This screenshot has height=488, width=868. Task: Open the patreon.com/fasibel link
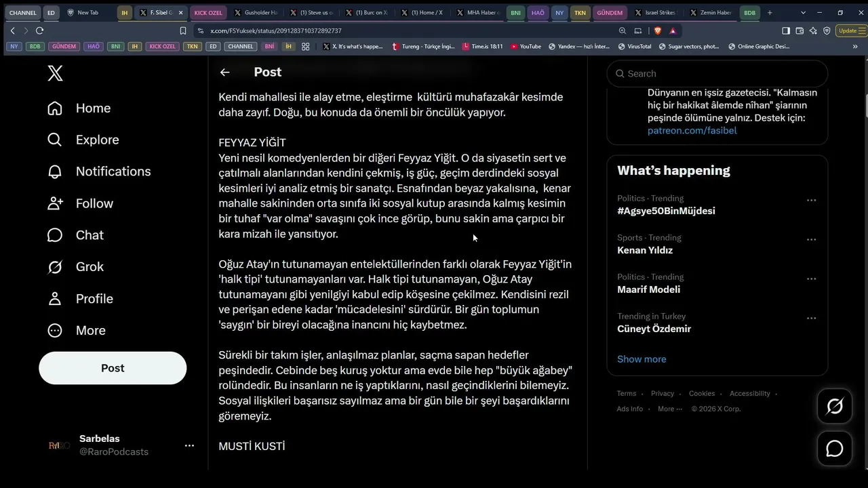tap(692, 130)
